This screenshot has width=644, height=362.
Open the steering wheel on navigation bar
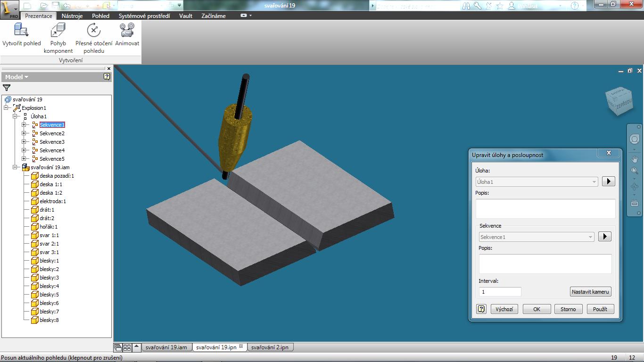(635, 140)
